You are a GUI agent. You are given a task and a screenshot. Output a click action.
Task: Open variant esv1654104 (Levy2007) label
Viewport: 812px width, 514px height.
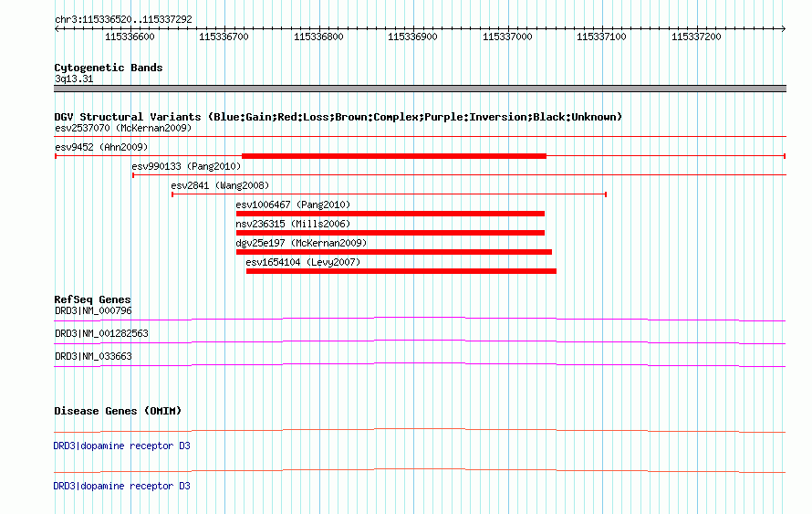point(303,262)
